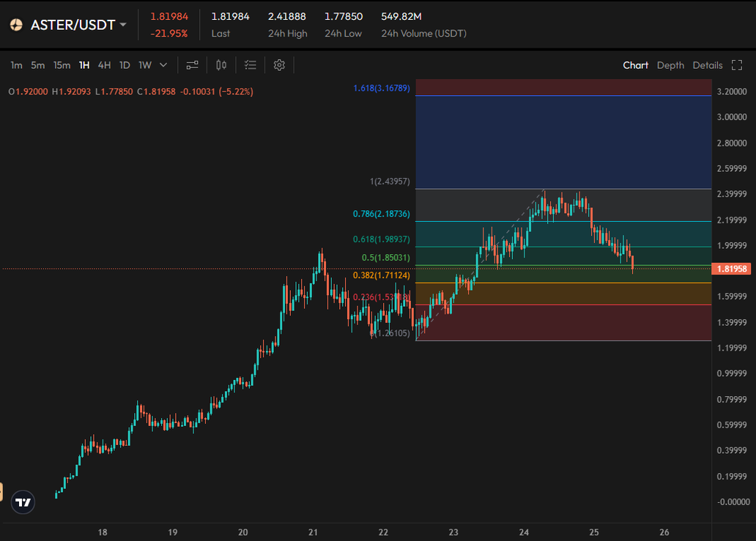Open the candlestick chart type selector
Viewport: 756px width, 541px height.
coord(221,65)
